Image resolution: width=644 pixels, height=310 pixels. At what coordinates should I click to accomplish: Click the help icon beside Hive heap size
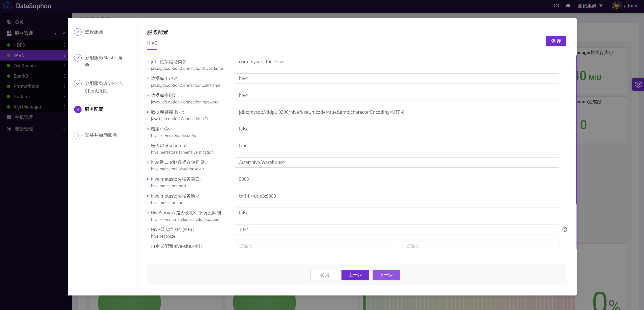[x=564, y=229]
